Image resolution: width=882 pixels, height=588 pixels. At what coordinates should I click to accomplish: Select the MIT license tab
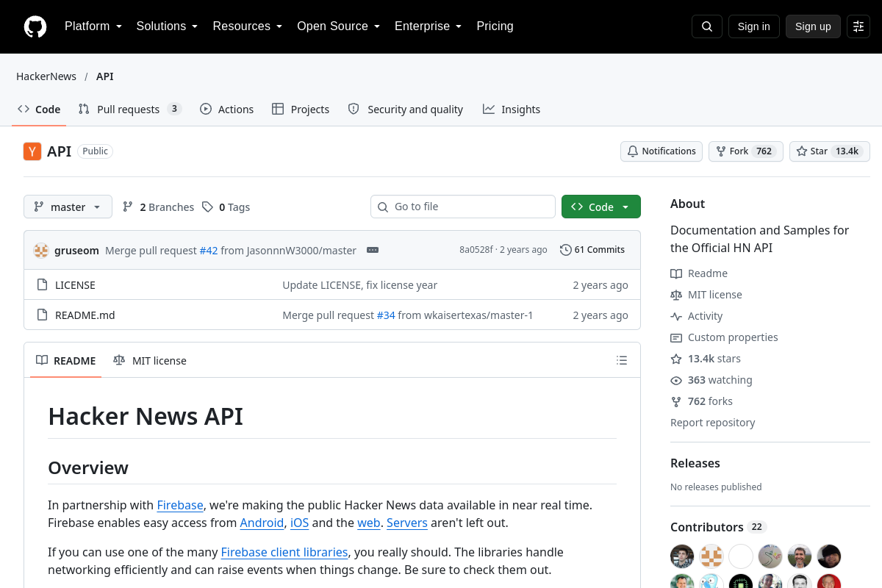(x=150, y=361)
